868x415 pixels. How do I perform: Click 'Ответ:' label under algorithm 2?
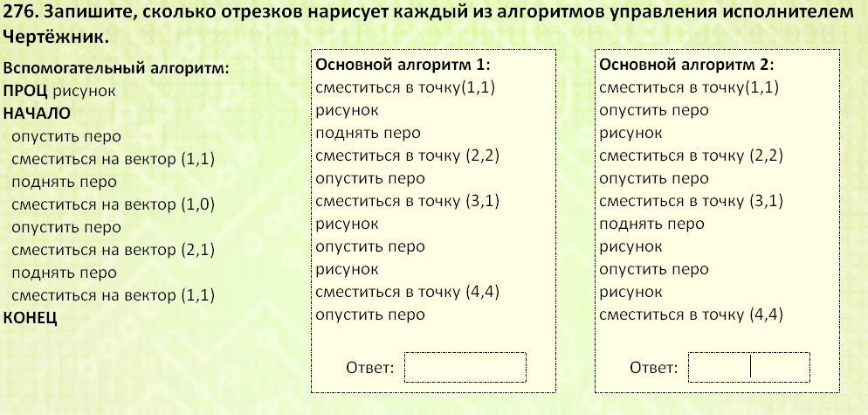pos(654,368)
